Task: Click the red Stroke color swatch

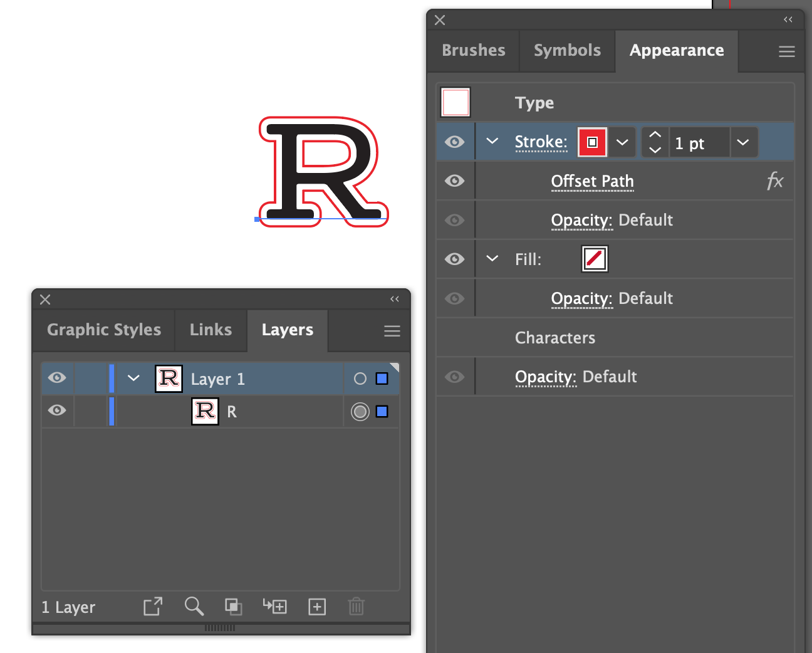Action: (592, 142)
